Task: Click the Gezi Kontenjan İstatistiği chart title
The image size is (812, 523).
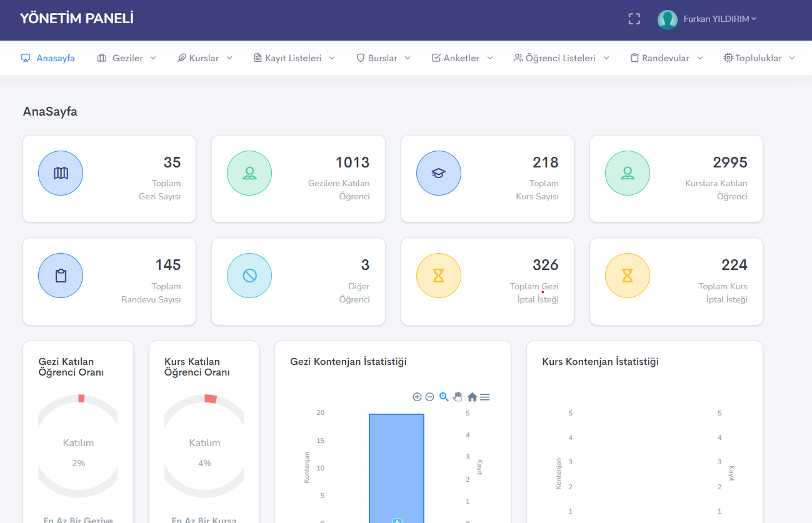Action: pos(349,362)
